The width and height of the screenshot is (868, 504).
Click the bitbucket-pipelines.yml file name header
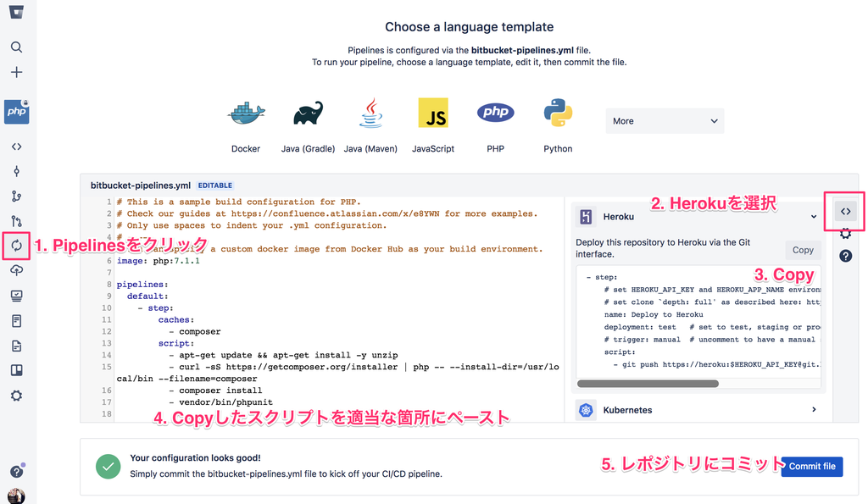[141, 186]
